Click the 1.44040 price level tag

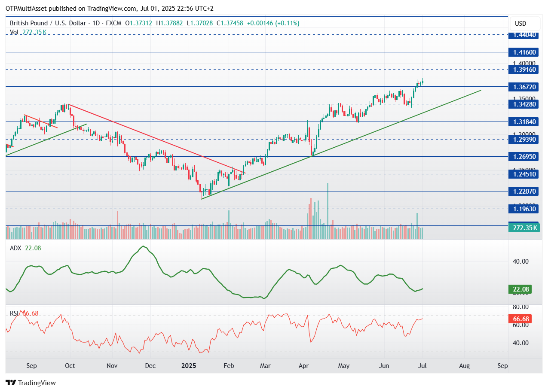pos(524,35)
